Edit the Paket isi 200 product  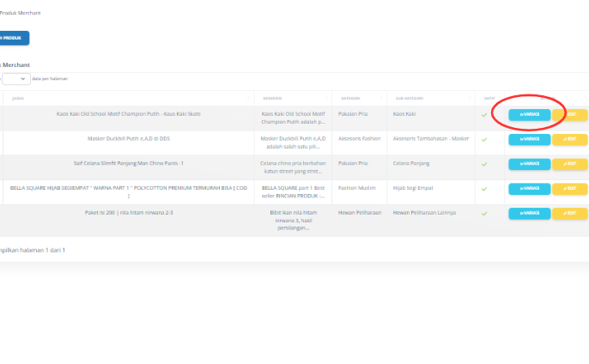point(570,213)
